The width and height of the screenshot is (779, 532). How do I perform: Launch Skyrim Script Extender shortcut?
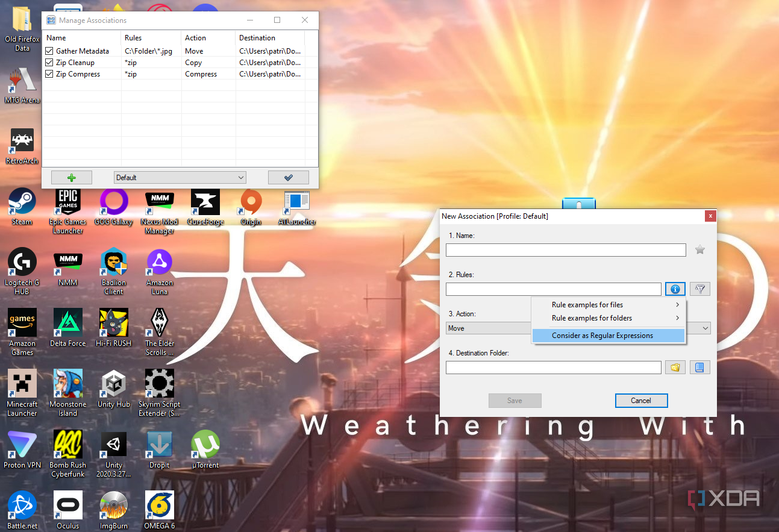pos(160,393)
